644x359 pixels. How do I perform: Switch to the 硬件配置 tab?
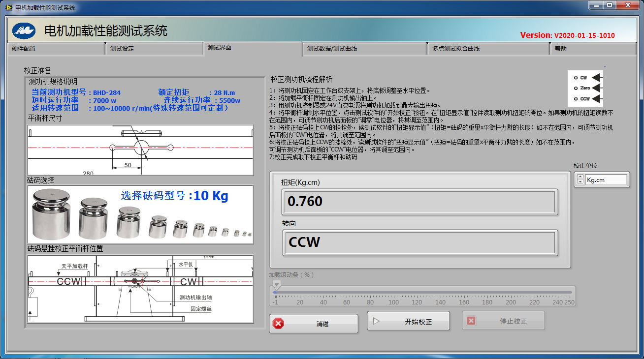coord(56,49)
